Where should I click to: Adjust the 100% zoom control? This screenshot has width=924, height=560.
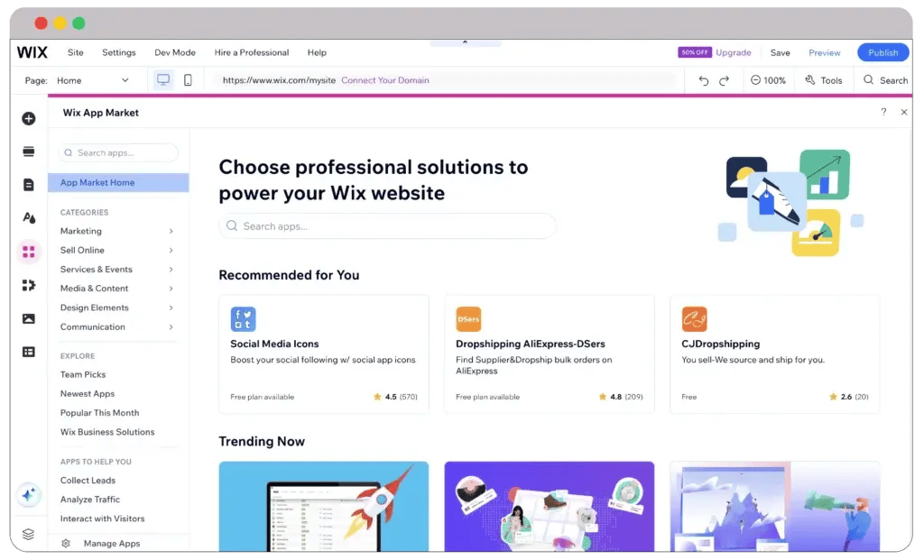coord(768,80)
